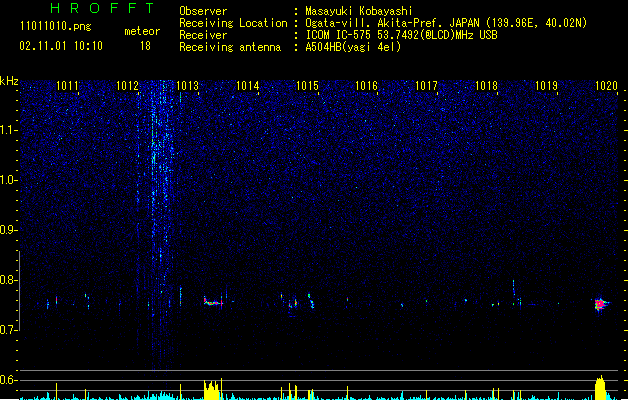
Task: Click the Receiving antenna label
Action: click(x=230, y=47)
